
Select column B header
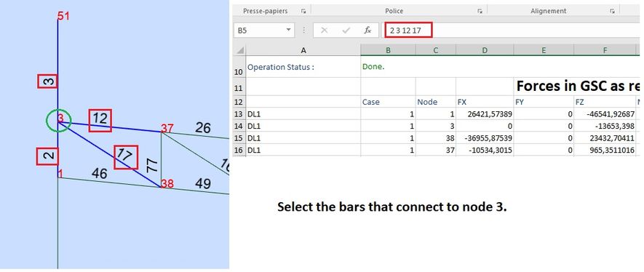pyautogui.click(x=388, y=50)
